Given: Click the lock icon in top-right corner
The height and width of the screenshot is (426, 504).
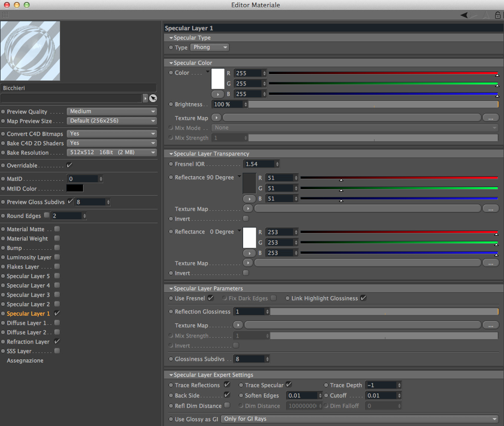Looking at the screenshot, I should click(x=498, y=15).
